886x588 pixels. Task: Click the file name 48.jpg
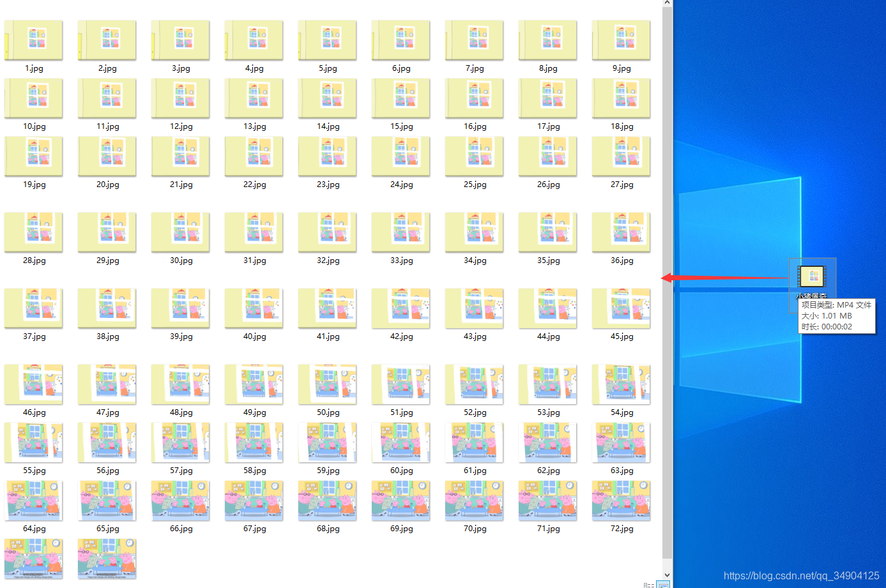click(181, 412)
